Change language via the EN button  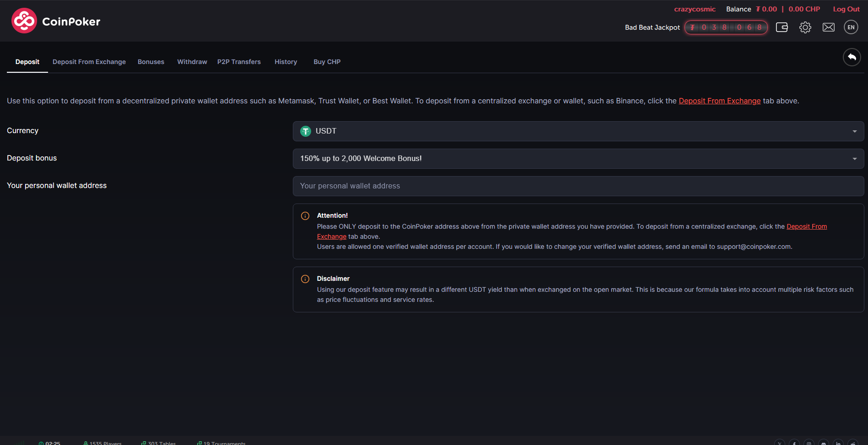pyautogui.click(x=851, y=27)
